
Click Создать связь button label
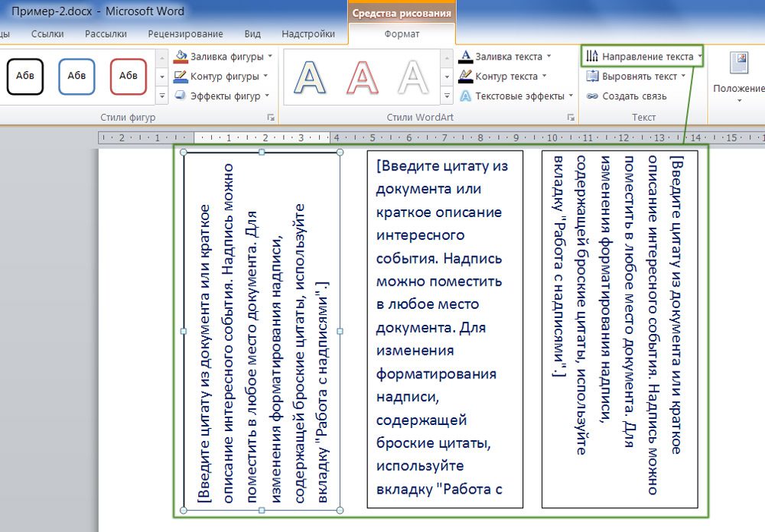click(x=634, y=96)
